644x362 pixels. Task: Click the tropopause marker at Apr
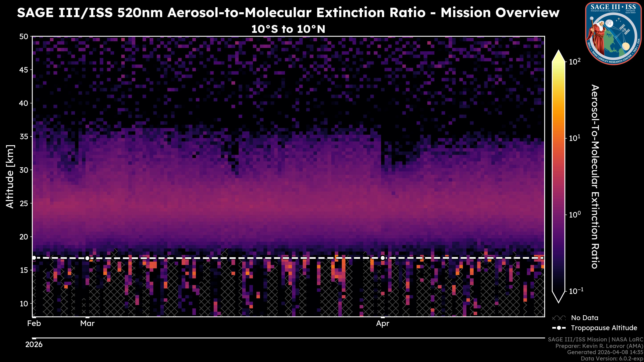click(x=383, y=258)
